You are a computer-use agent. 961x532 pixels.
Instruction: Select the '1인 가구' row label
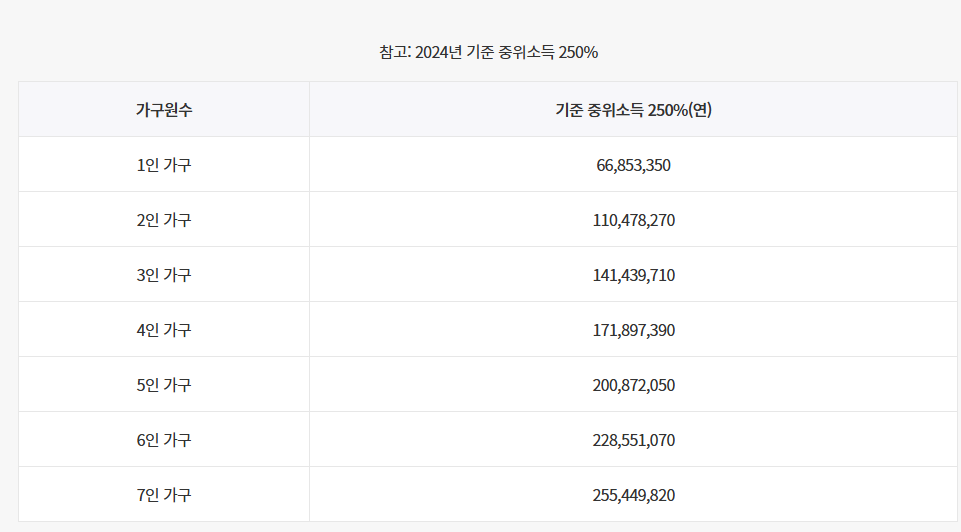click(x=164, y=165)
